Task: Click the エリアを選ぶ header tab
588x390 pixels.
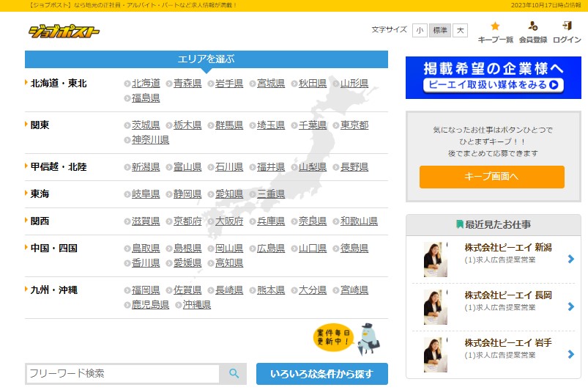Action: (x=206, y=59)
